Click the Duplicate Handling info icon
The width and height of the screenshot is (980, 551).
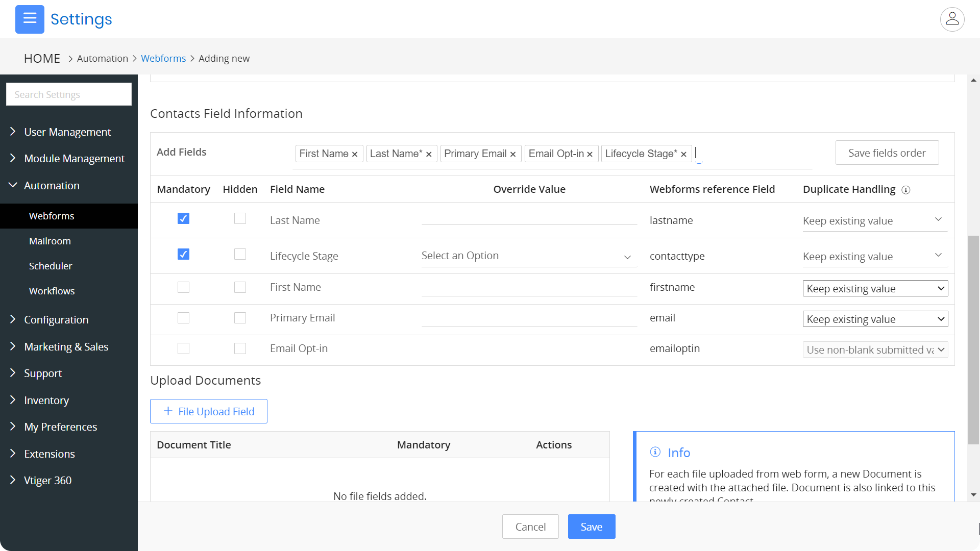906,190
